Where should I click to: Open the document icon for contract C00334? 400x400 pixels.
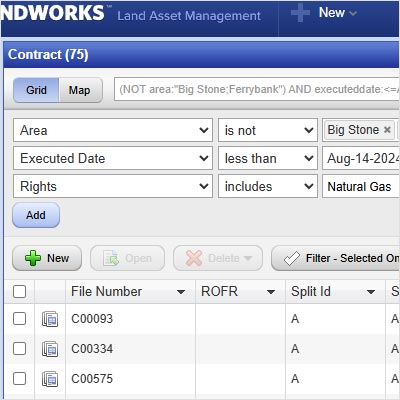coord(50,349)
